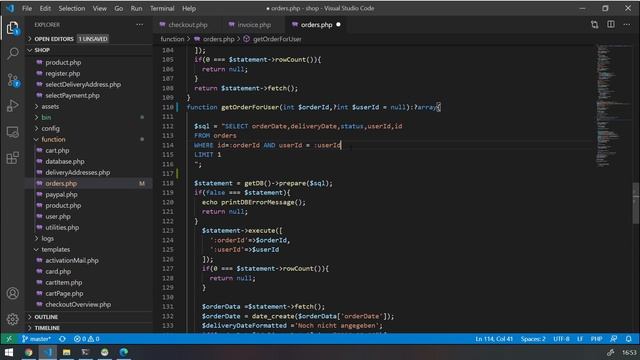Open editor more actions ellipsis

coord(627,24)
